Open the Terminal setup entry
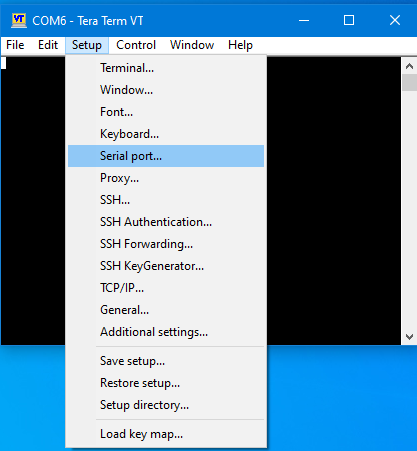Viewport: 417px width, 451px height. coord(166,68)
